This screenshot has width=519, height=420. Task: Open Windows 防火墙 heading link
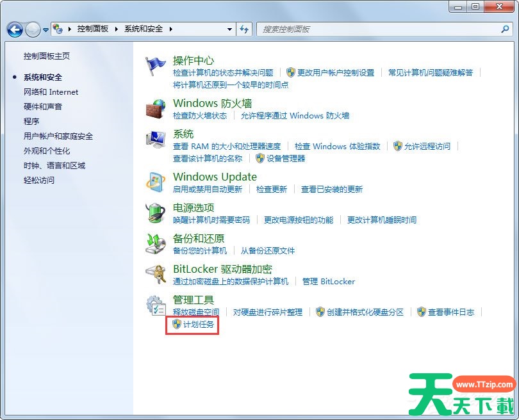212,103
